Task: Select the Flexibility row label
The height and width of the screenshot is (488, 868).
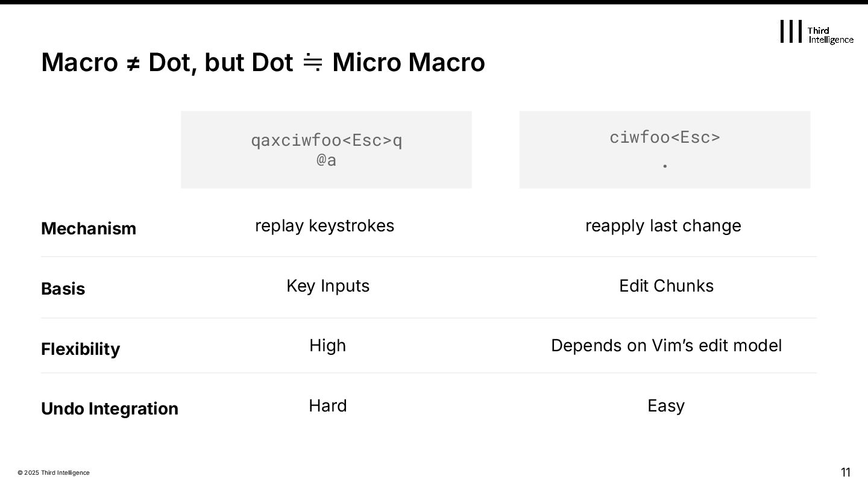Action: pyautogui.click(x=81, y=349)
